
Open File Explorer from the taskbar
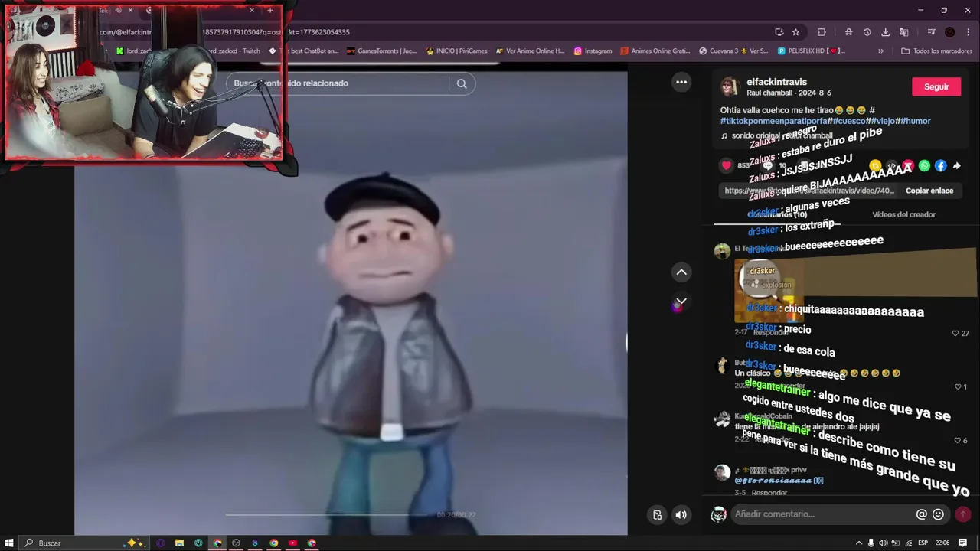pyautogui.click(x=179, y=543)
